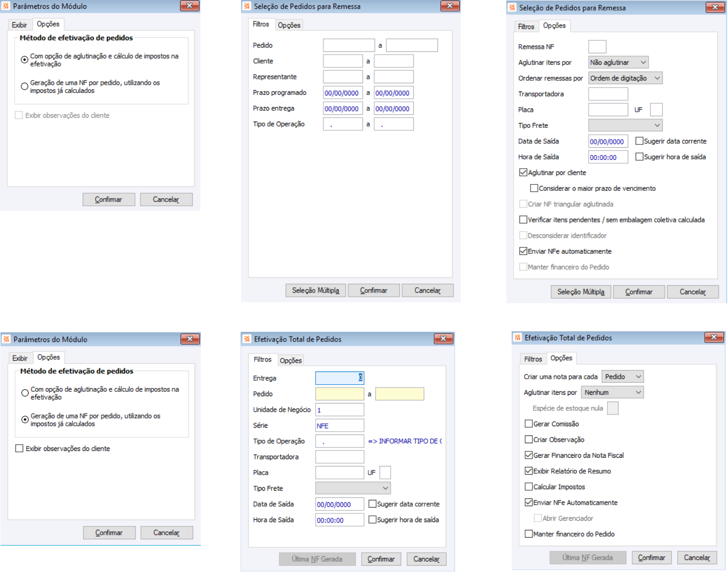The image size is (728, 573).
Task: Select the unselected "Geração de uma NF por pedido" radio
Action: tap(24, 86)
